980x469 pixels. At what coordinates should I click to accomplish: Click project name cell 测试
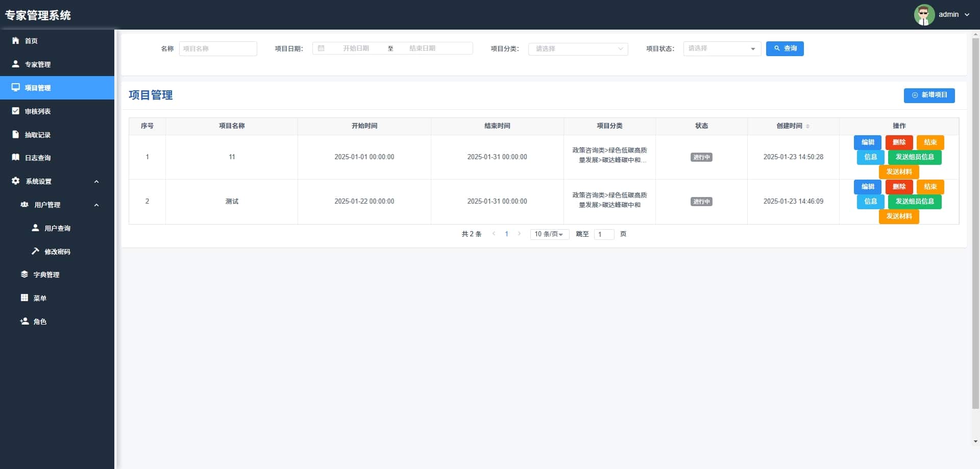[x=232, y=202]
